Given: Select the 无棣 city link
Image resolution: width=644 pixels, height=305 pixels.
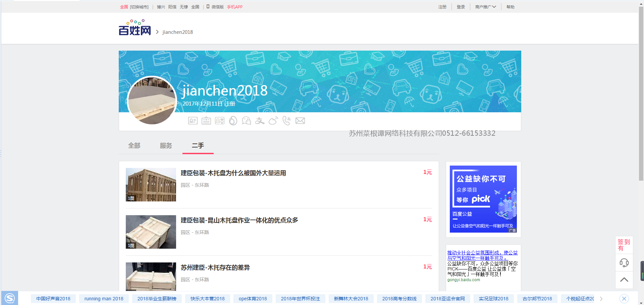Looking at the screenshot, I should click(184, 7).
